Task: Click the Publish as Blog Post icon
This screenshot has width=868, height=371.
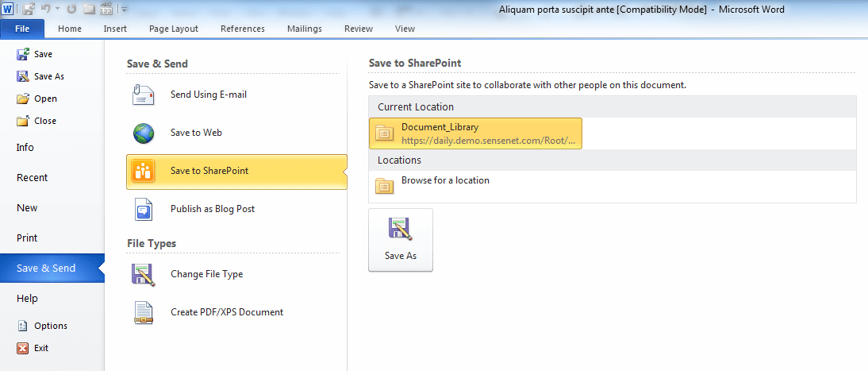Action: point(144,210)
